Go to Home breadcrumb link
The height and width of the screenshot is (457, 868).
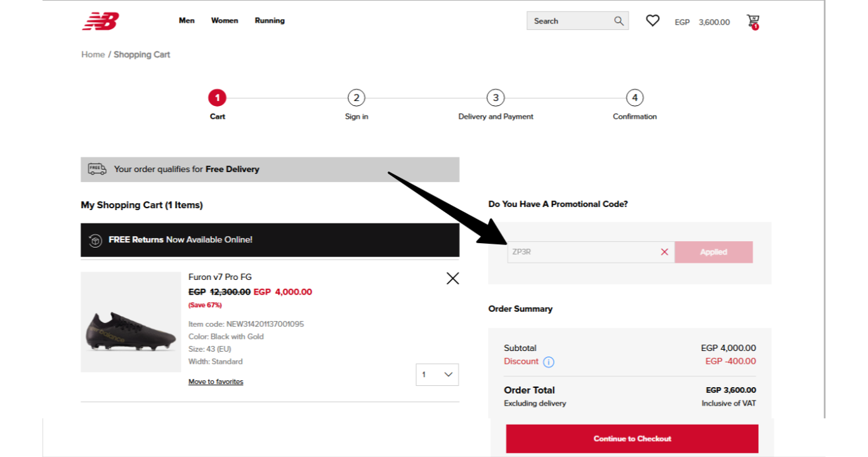click(93, 55)
